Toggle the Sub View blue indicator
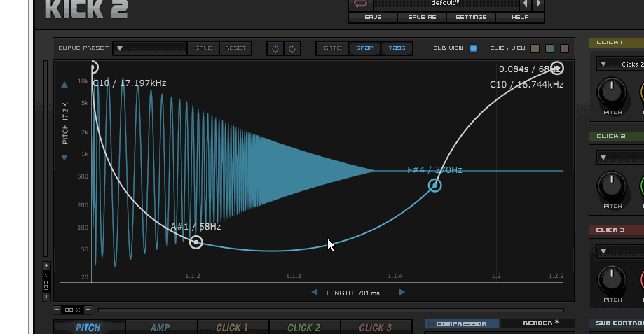This screenshot has width=644, height=334. pyautogui.click(x=473, y=48)
